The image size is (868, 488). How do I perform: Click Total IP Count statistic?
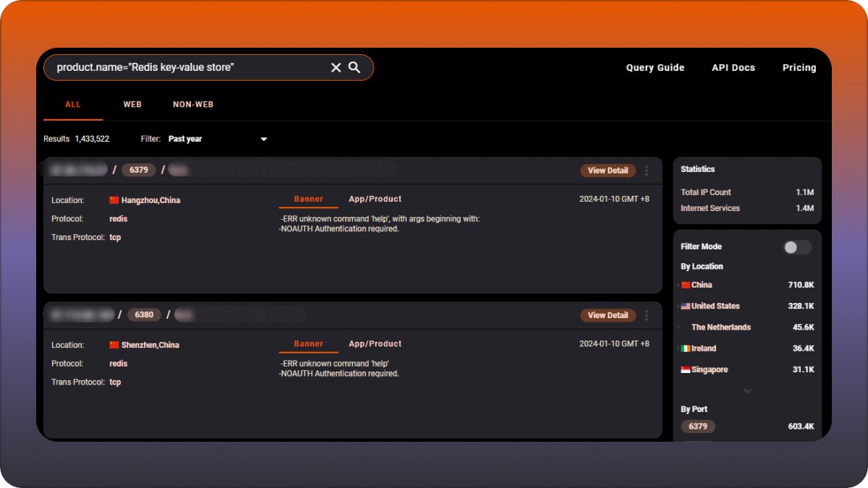click(x=747, y=192)
